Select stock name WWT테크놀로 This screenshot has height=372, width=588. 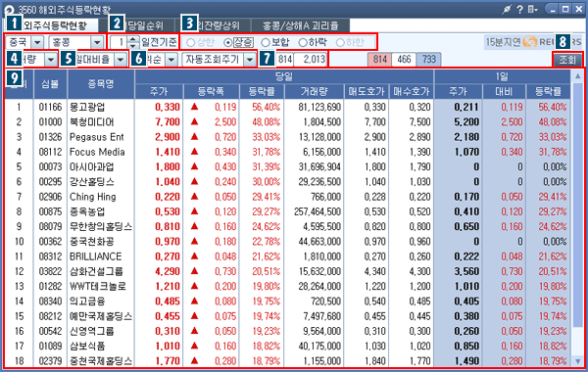pos(98,287)
